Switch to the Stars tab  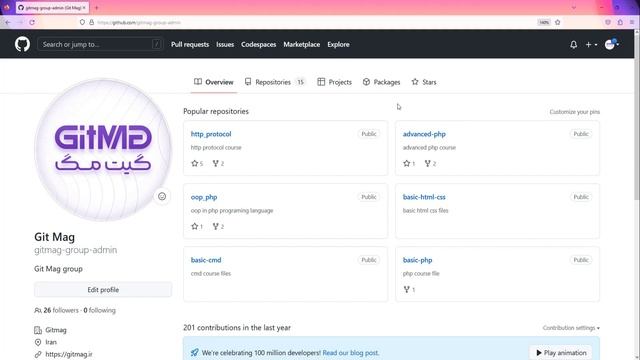[424, 82]
